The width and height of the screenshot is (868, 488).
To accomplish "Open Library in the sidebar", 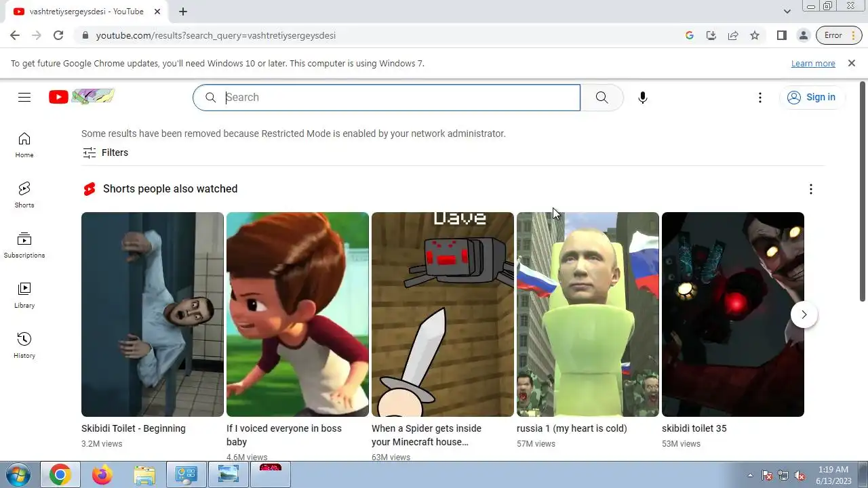I will click(x=24, y=296).
